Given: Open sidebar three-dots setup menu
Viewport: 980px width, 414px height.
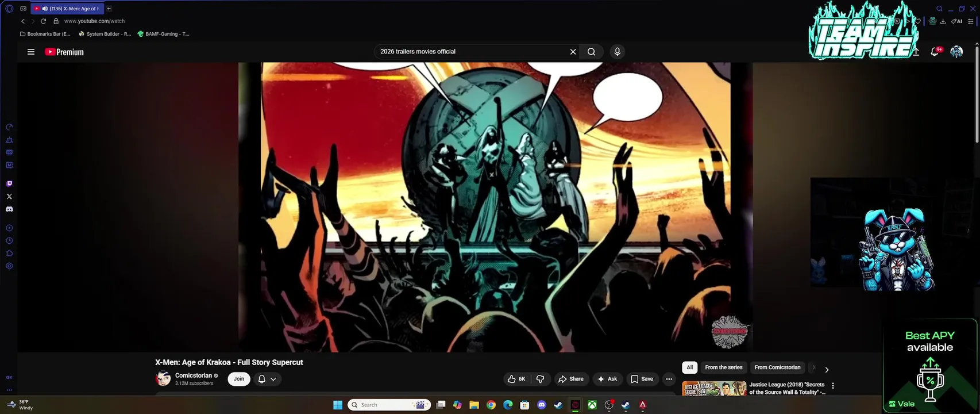Looking at the screenshot, I should coord(9,389).
